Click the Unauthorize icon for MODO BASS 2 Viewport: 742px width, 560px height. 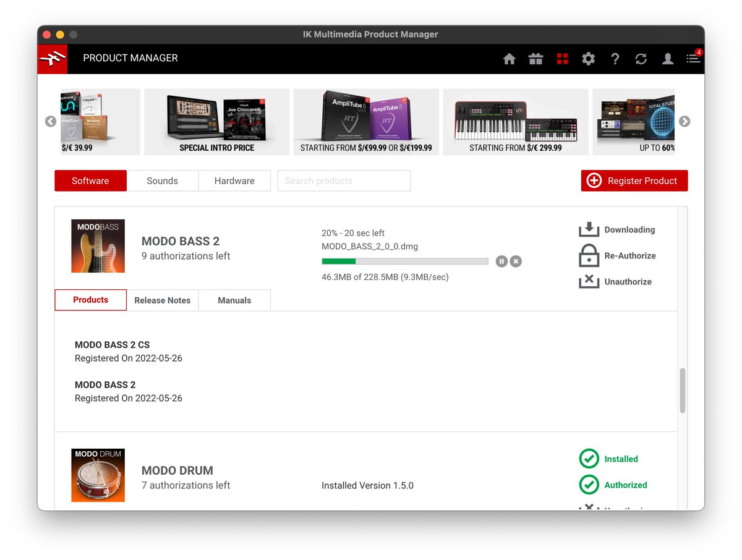(589, 281)
